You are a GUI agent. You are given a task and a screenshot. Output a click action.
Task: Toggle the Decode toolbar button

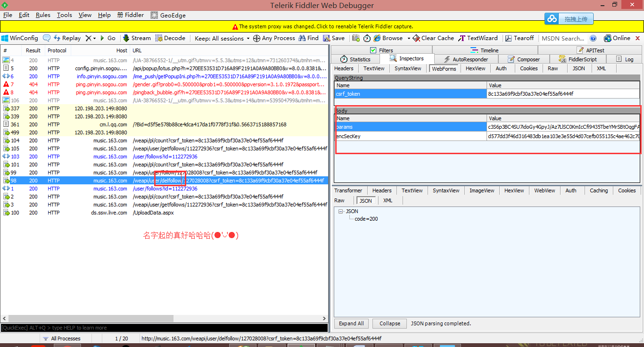point(170,38)
